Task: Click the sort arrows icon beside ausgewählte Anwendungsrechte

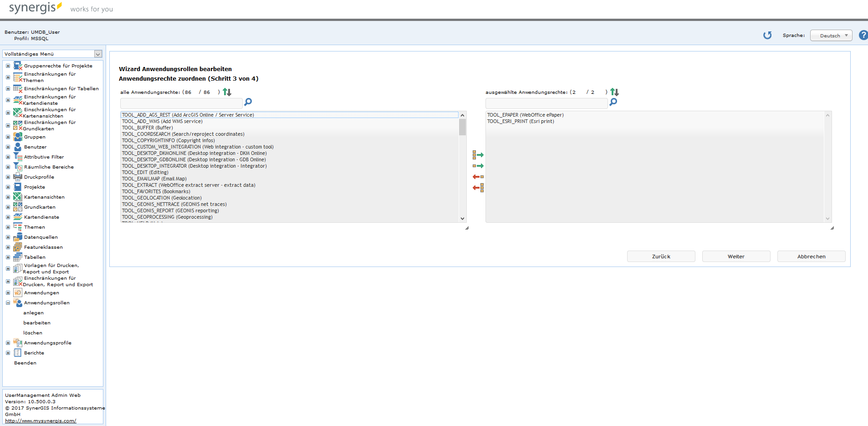Action: click(614, 92)
